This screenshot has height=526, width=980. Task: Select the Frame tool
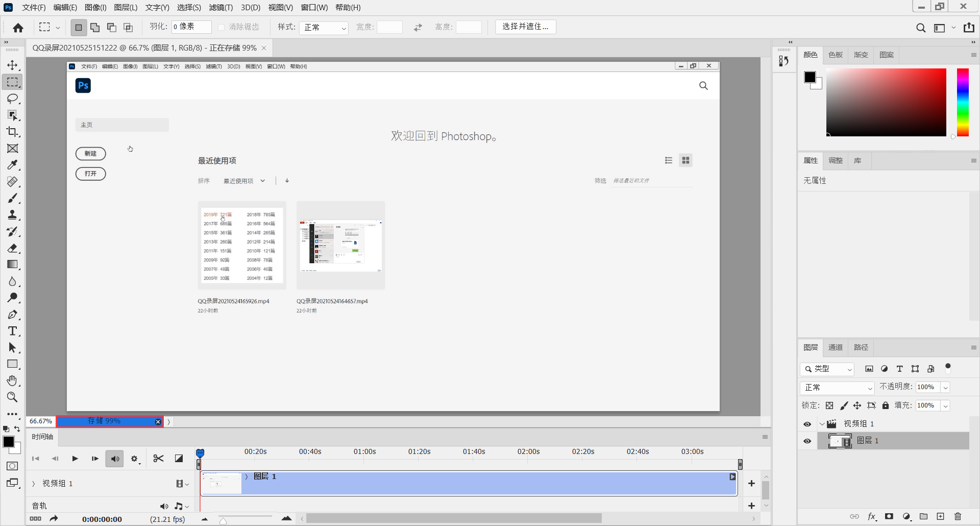pos(12,149)
